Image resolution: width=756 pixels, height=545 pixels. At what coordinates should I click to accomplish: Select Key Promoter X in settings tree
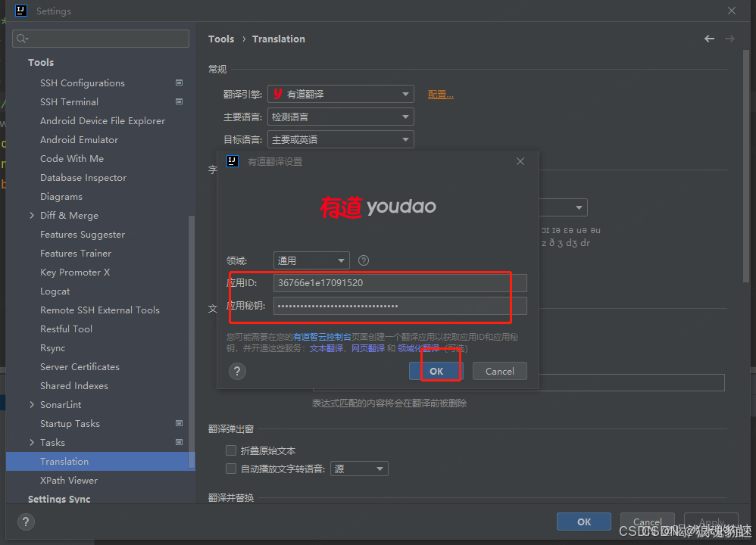pyautogui.click(x=75, y=272)
